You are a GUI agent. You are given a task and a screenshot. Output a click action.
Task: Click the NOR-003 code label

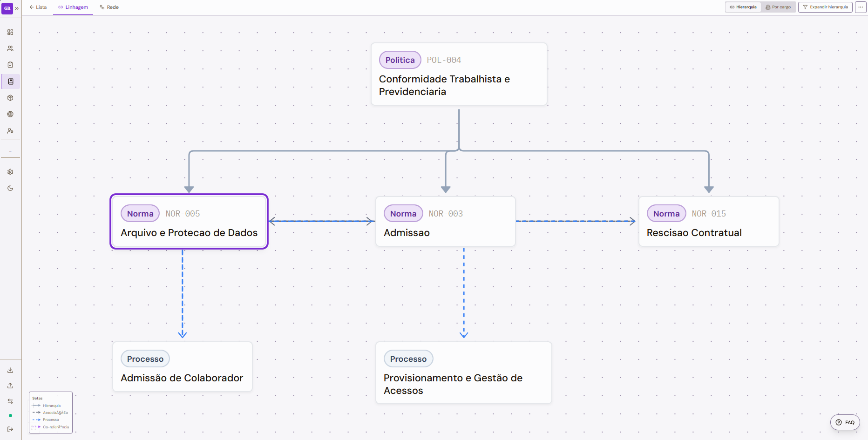click(446, 214)
